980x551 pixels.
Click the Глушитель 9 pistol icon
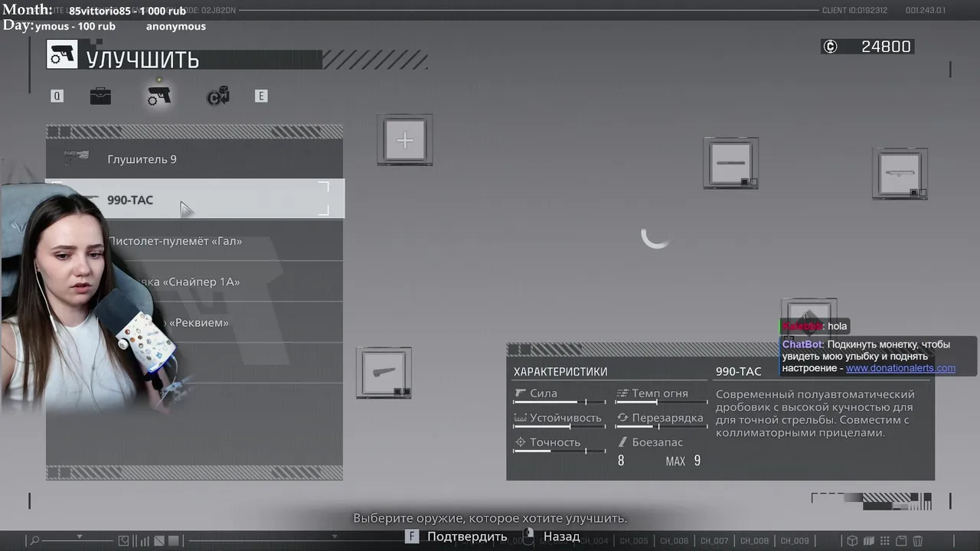(76, 158)
